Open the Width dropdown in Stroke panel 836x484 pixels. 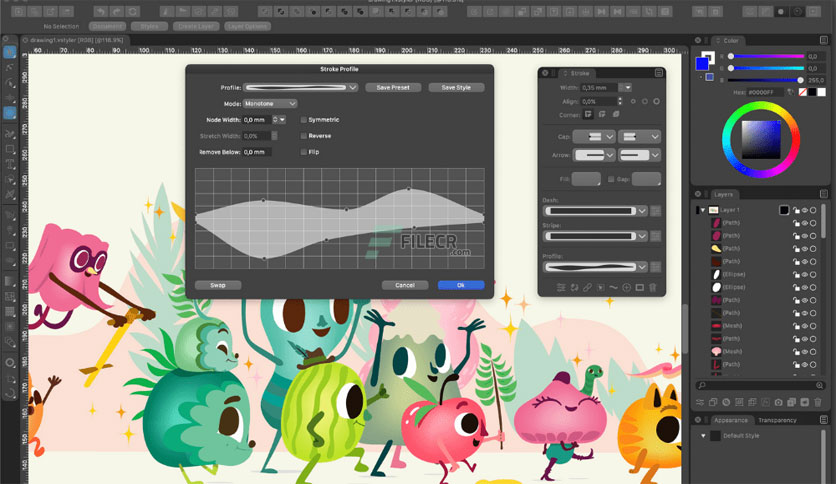(x=628, y=87)
